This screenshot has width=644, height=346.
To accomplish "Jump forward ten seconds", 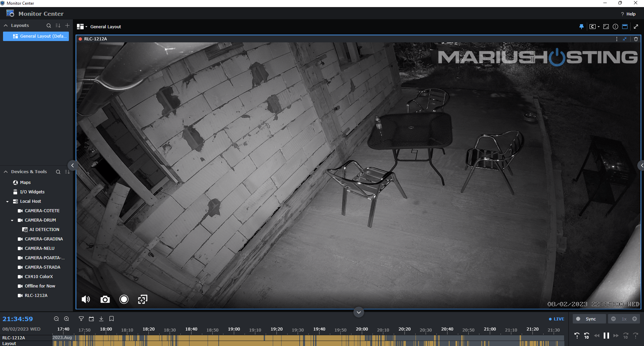I will (626, 336).
